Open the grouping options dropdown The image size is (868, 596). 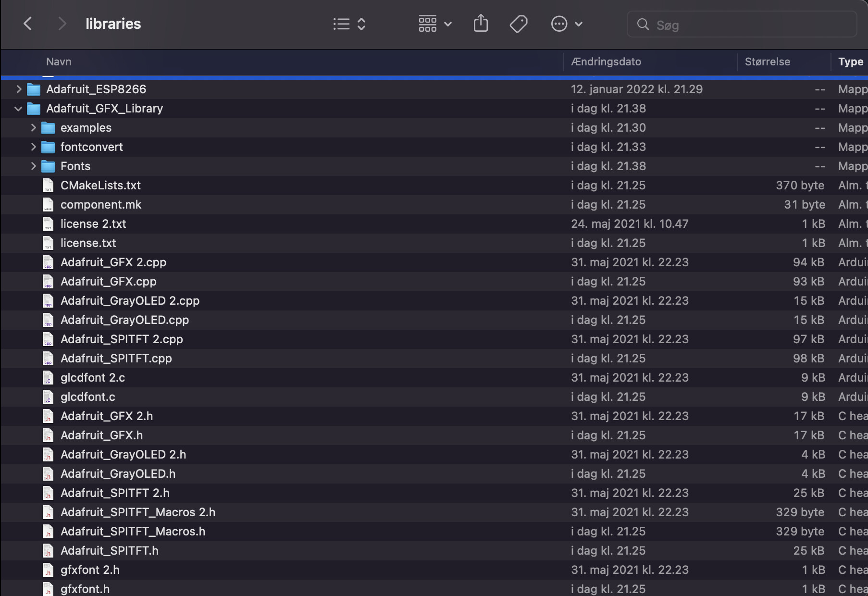(435, 24)
